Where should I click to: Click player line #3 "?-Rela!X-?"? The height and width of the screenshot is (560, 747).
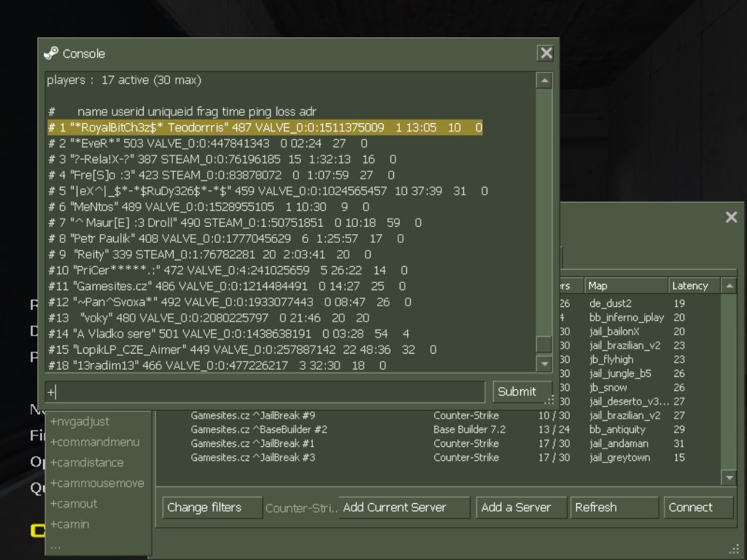click(x=222, y=159)
